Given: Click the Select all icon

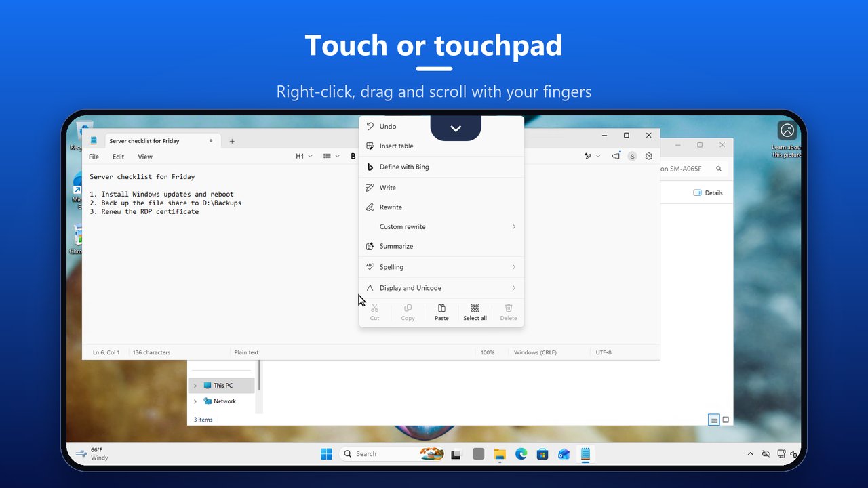Looking at the screenshot, I should coord(475,312).
